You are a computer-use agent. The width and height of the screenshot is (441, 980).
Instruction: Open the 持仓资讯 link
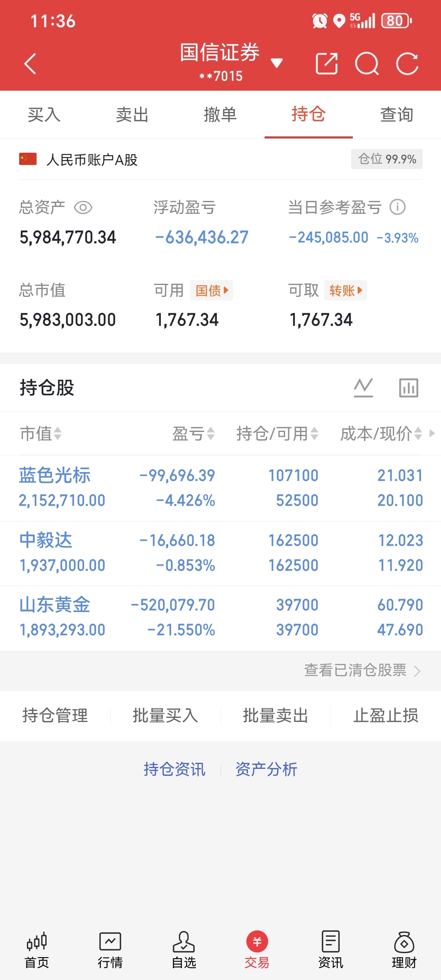[x=174, y=769]
